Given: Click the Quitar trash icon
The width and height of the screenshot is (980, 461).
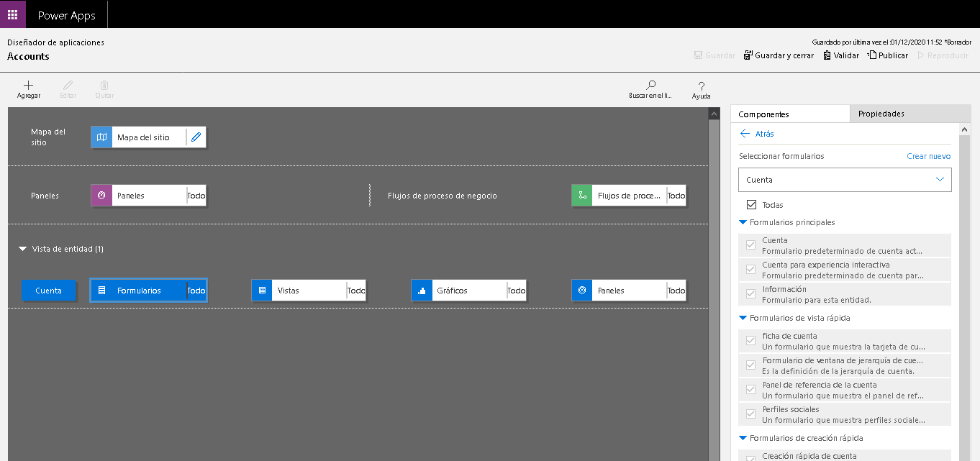Looking at the screenshot, I should pyautogui.click(x=104, y=85).
